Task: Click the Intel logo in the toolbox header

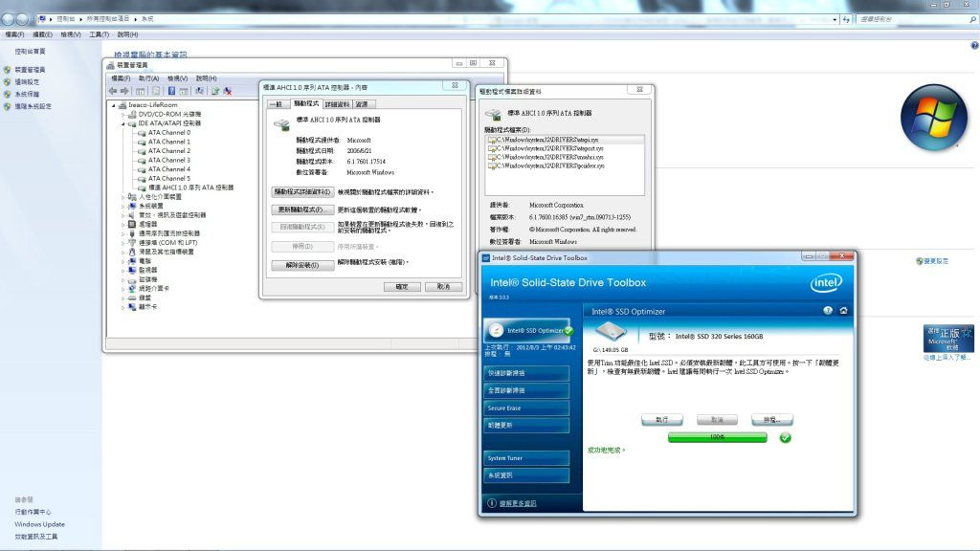Action: [826, 282]
